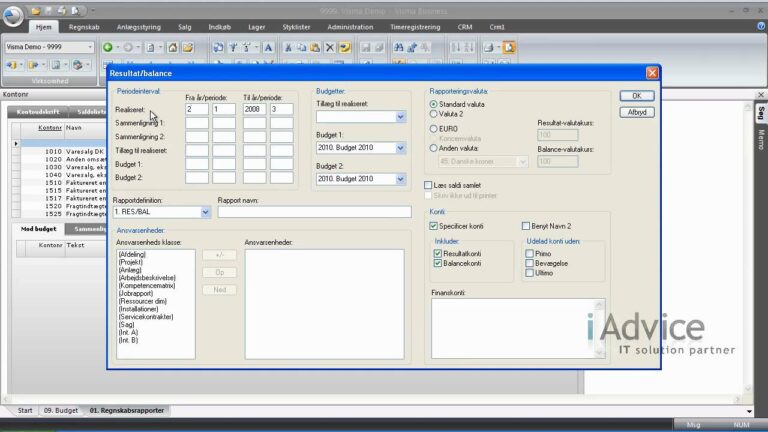Expand the Rapportdefinition combo box
This screenshot has width=768, height=432.
point(205,212)
